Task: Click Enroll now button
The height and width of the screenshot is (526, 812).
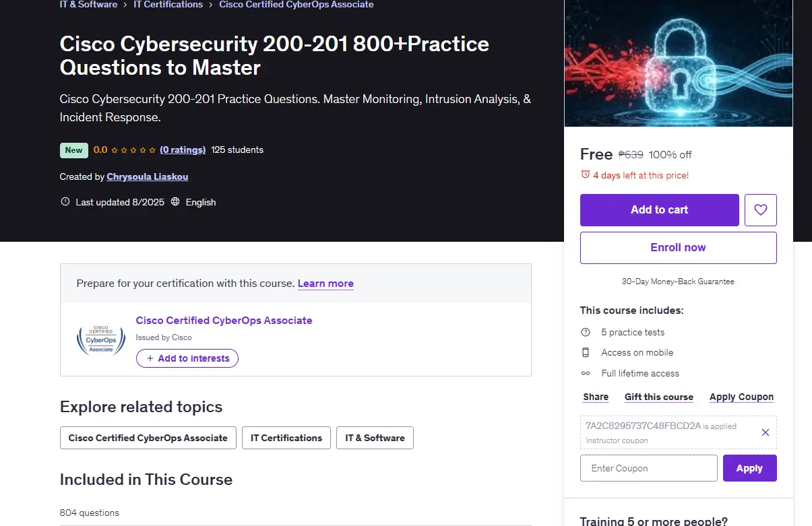Action: tap(679, 248)
